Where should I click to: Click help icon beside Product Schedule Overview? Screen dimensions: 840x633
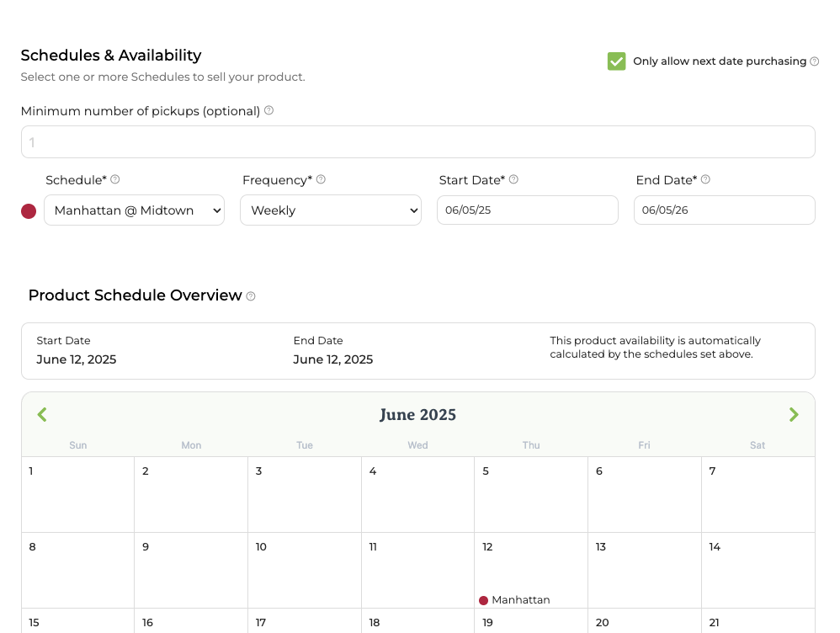[251, 296]
